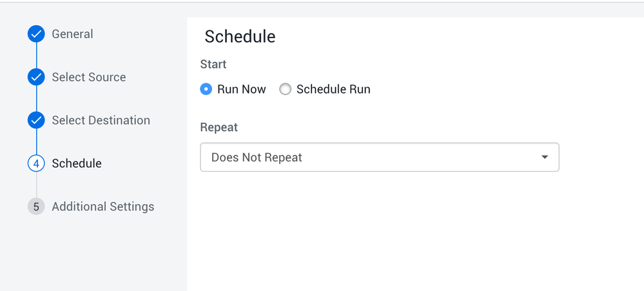Click the Run Now option label

[242, 90]
